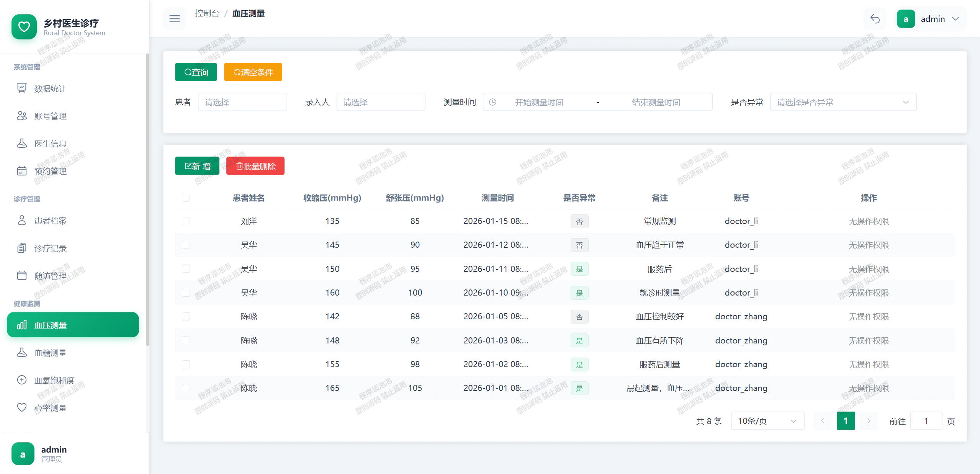Click the clock icon in 测量时间 field
Viewport: 980px width, 474px height.
point(493,102)
